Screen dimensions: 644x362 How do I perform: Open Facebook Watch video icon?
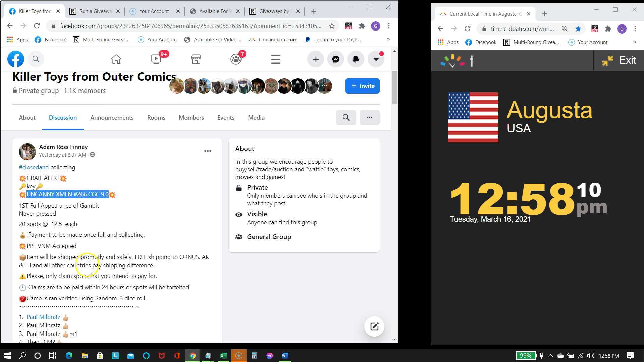[156, 59]
